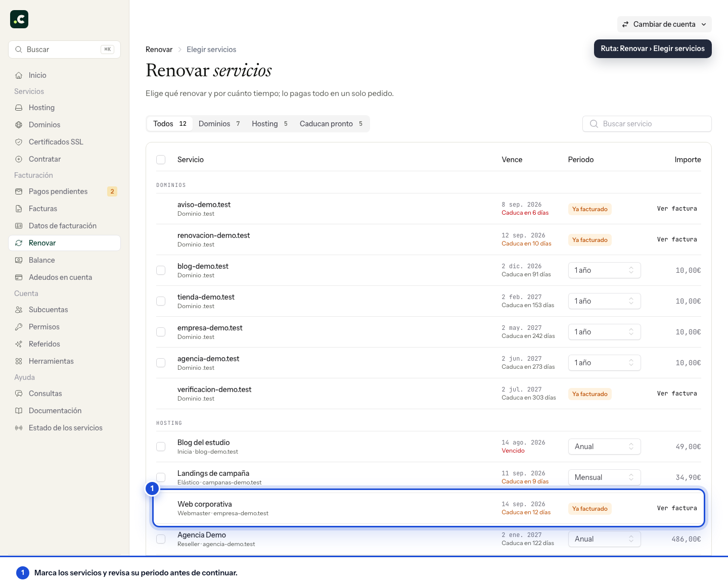This screenshot has width=728, height=588.
Task: Open the period dropdown for tienda-demo.test
Action: pos(604,301)
